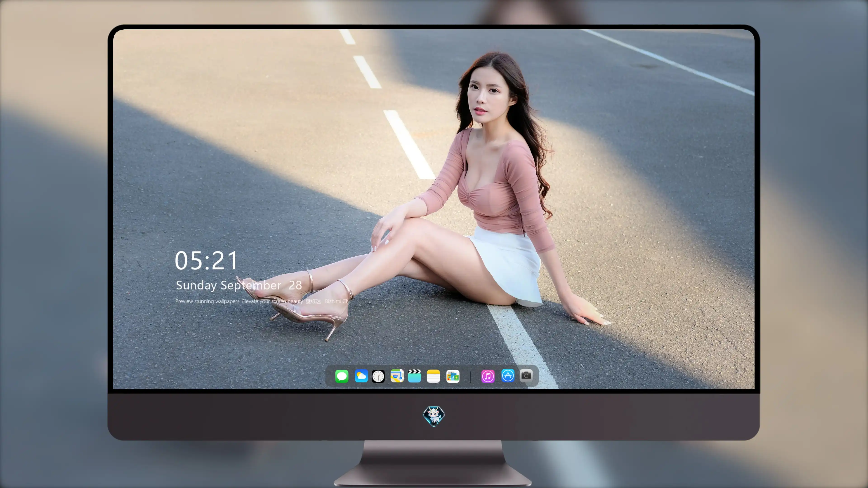Launch the Camera app in dock
This screenshot has width=868, height=488.
click(x=526, y=375)
